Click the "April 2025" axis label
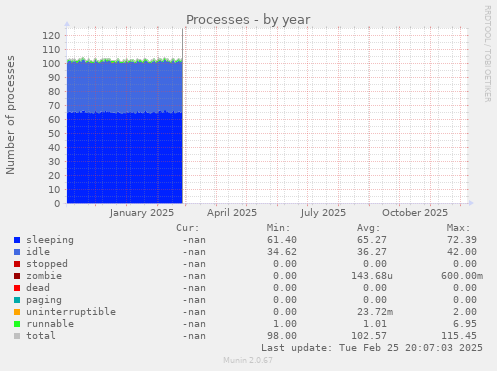 click(232, 213)
